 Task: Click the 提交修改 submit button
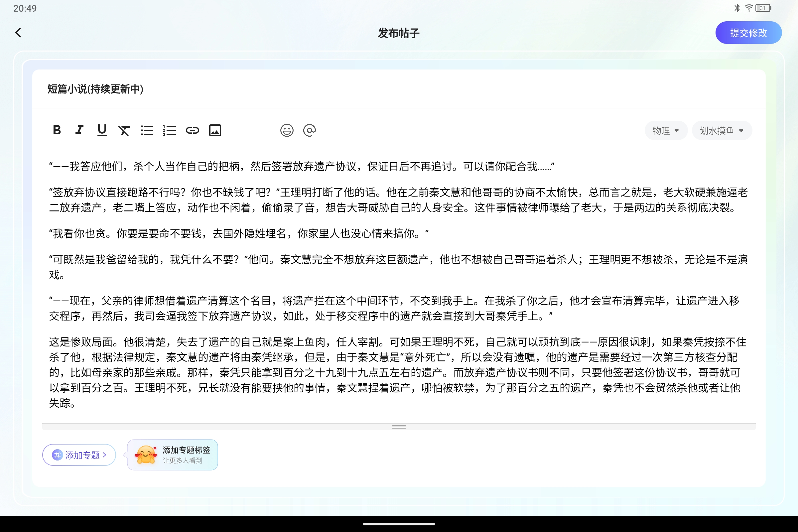pos(748,32)
